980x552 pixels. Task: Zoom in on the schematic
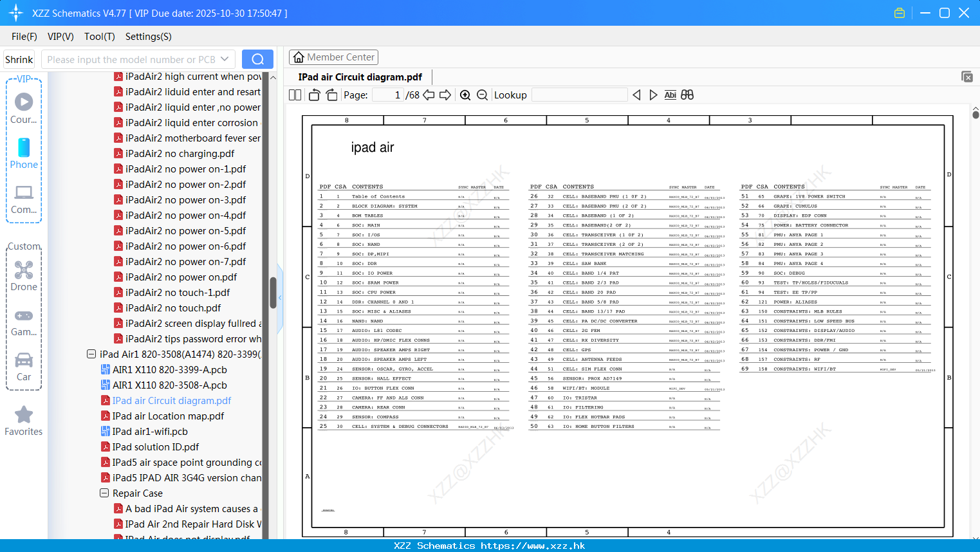(465, 95)
